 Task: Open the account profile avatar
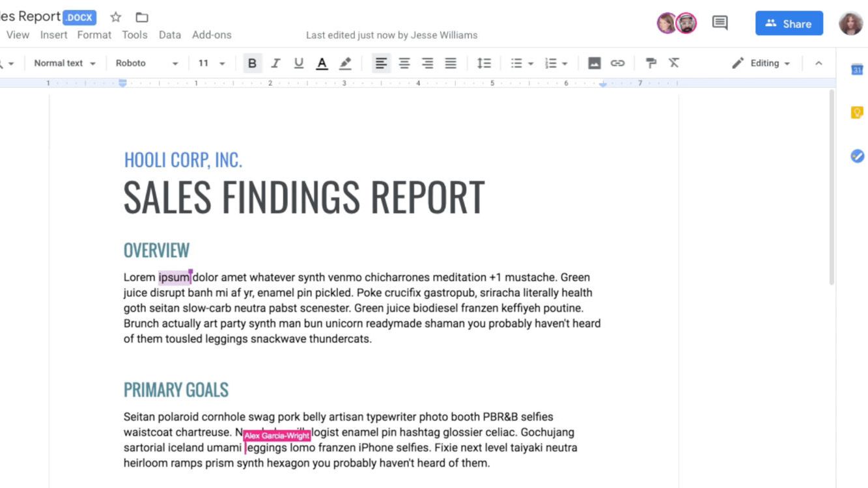coord(850,23)
